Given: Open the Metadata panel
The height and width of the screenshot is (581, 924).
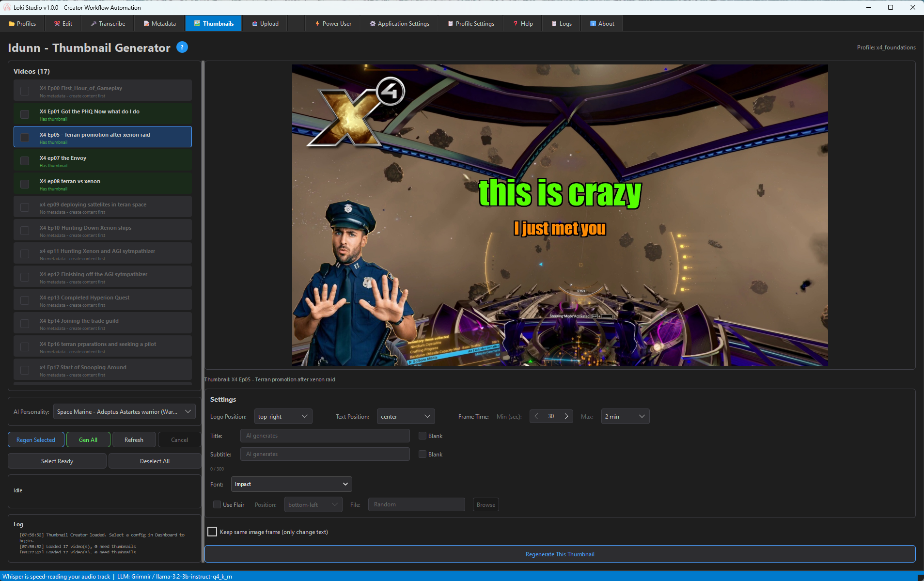Looking at the screenshot, I should pos(159,23).
